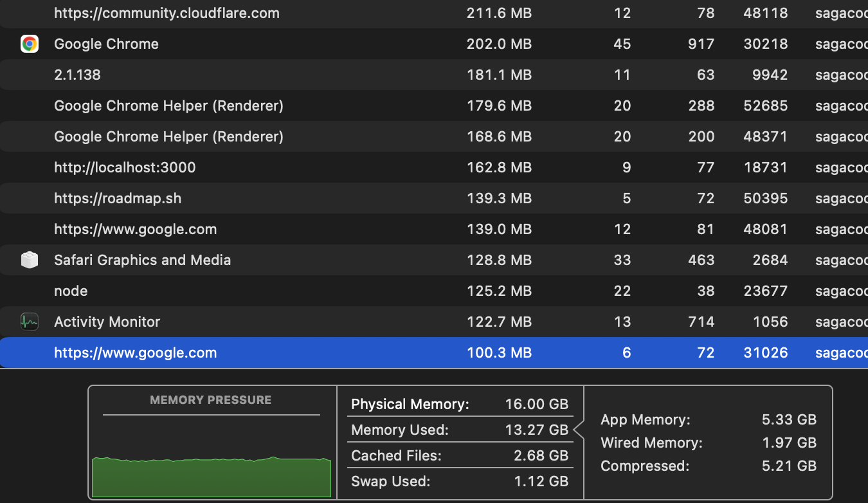868x503 pixels.
Task: Click PID 18731 in the localhost row
Action: [765, 167]
